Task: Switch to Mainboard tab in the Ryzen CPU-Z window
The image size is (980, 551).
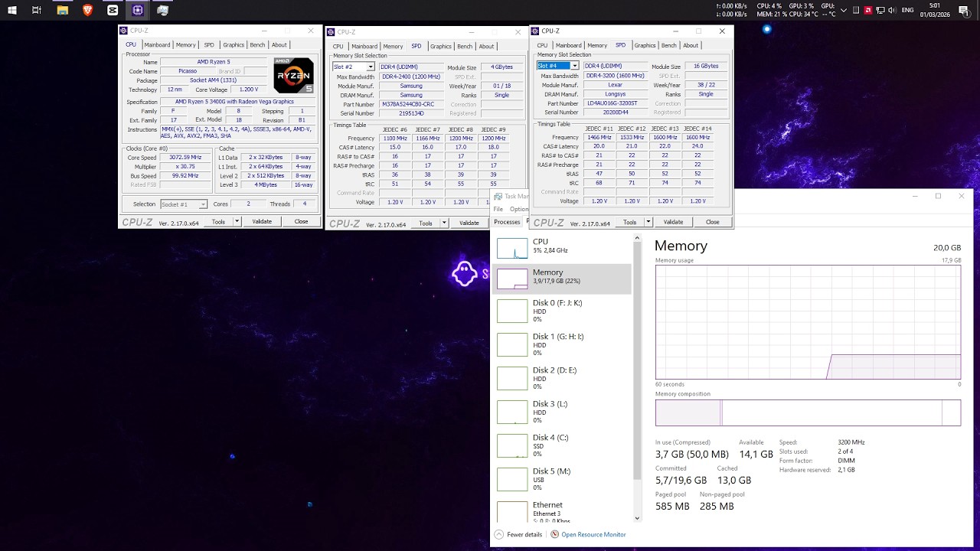Action: pyautogui.click(x=157, y=45)
